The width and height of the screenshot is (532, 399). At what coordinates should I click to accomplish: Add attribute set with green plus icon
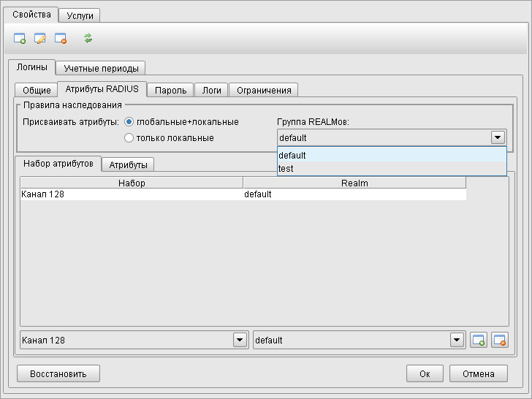click(x=479, y=340)
